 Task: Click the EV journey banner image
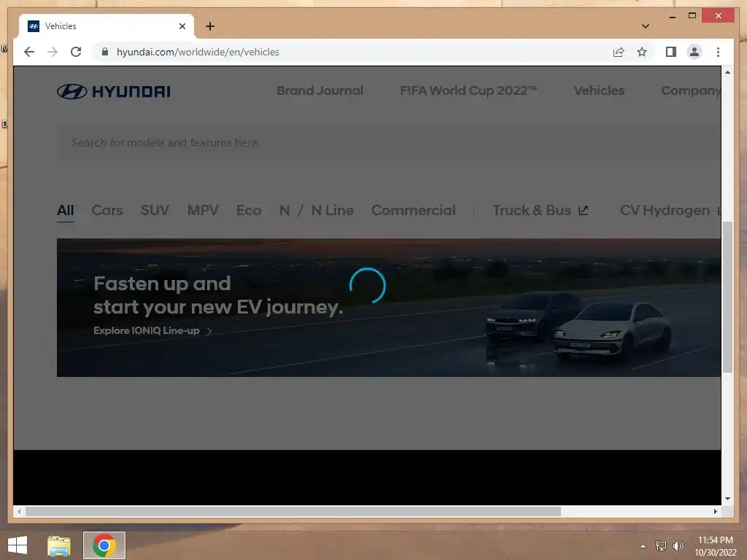(389, 308)
